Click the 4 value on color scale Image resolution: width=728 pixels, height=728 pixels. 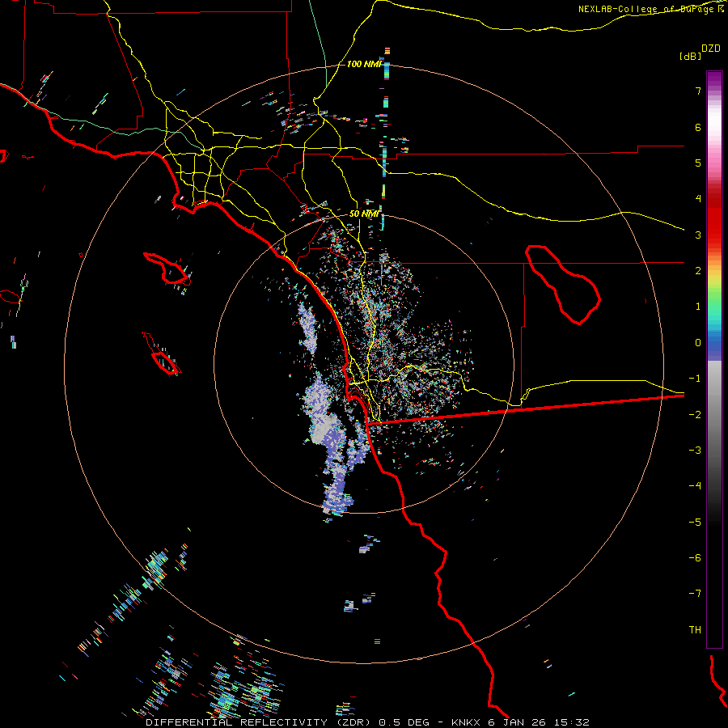pyautogui.click(x=698, y=199)
